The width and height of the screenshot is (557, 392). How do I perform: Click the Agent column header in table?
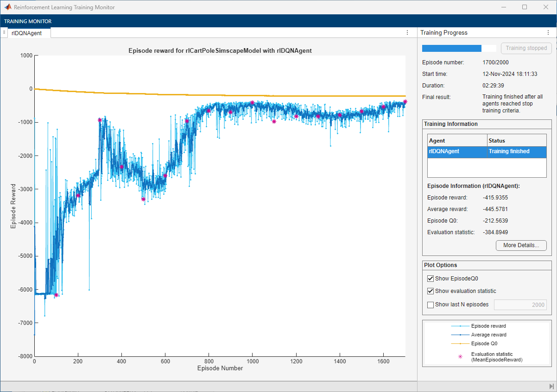coord(457,140)
